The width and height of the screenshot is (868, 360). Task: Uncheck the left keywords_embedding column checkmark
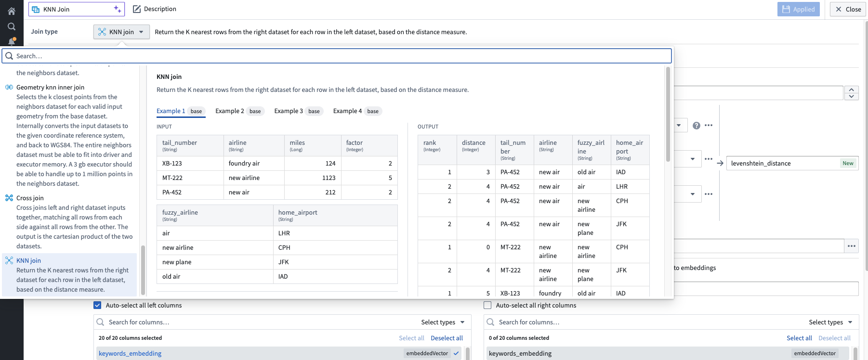[456, 353]
